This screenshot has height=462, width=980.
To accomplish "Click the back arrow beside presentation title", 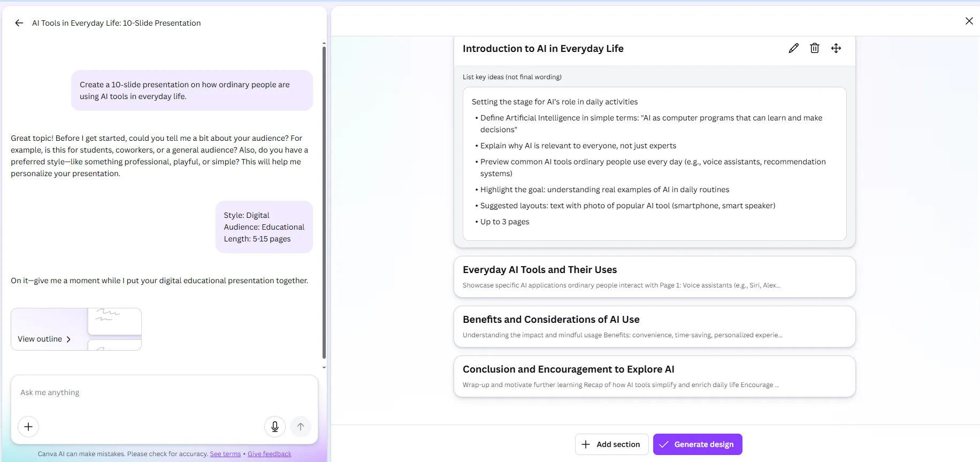I will pos(19,23).
